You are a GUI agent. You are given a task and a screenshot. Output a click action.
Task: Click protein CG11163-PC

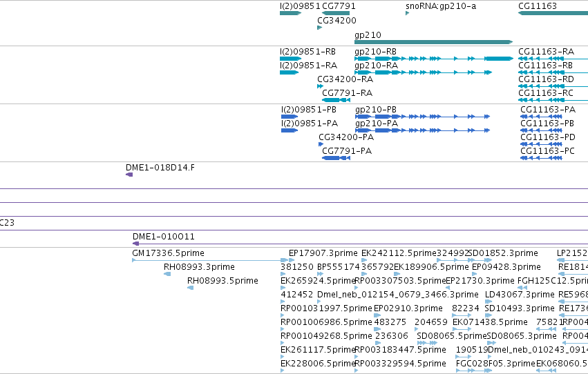coord(541,158)
